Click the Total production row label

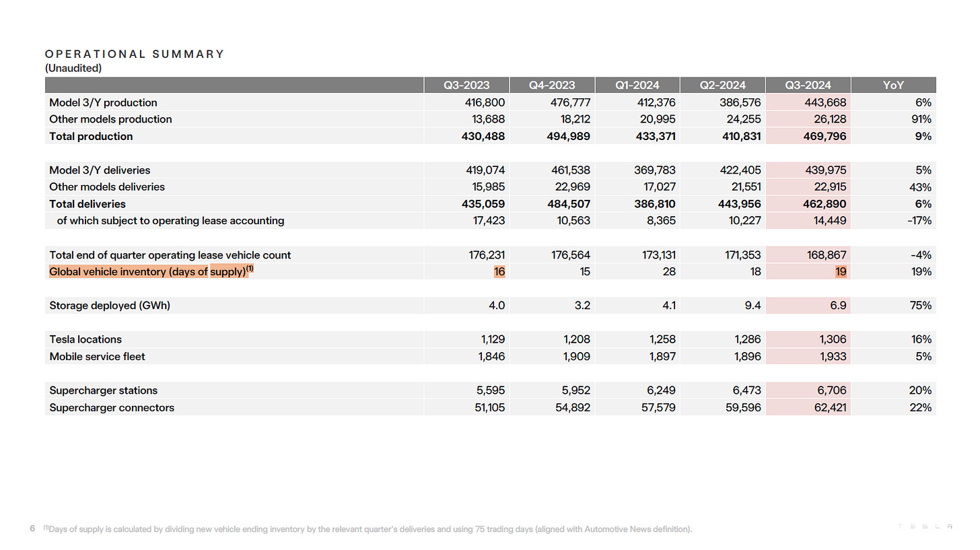tap(91, 136)
